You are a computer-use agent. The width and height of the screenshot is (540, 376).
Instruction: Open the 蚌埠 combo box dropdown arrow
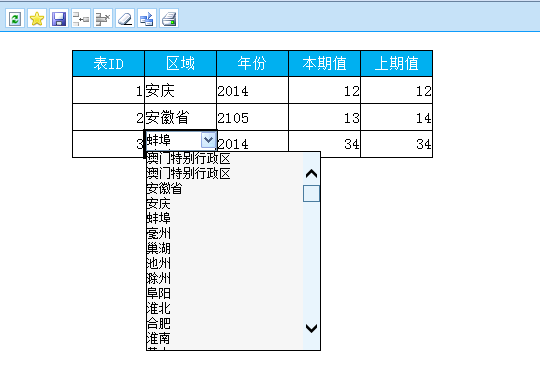click(208, 140)
